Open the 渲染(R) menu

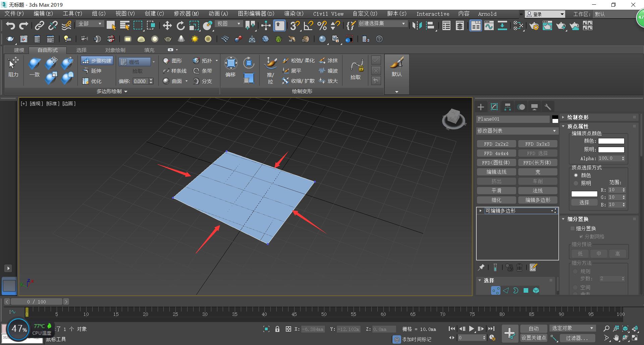pos(293,14)
